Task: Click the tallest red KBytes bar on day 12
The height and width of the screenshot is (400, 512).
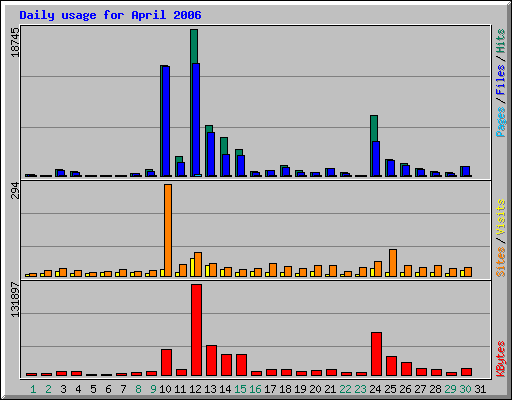Action: pyautogui.click(x=196, y=330)
